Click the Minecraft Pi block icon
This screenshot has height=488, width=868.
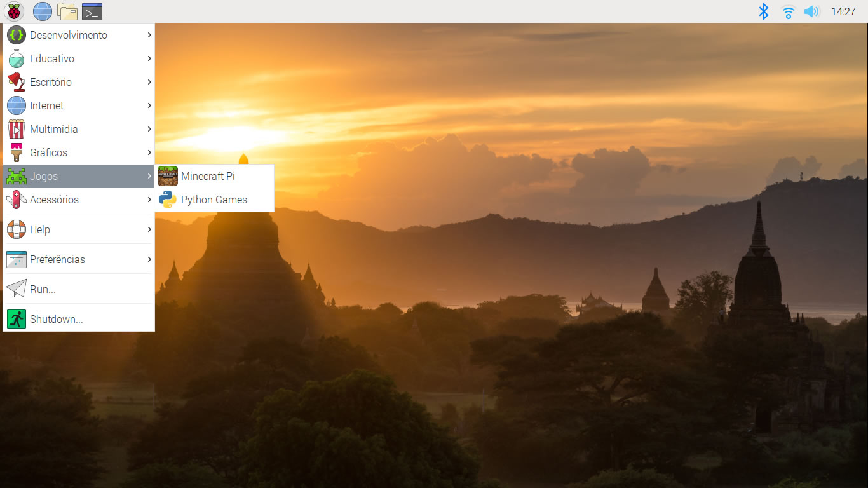pyautogui.click(x=168, y=176)
